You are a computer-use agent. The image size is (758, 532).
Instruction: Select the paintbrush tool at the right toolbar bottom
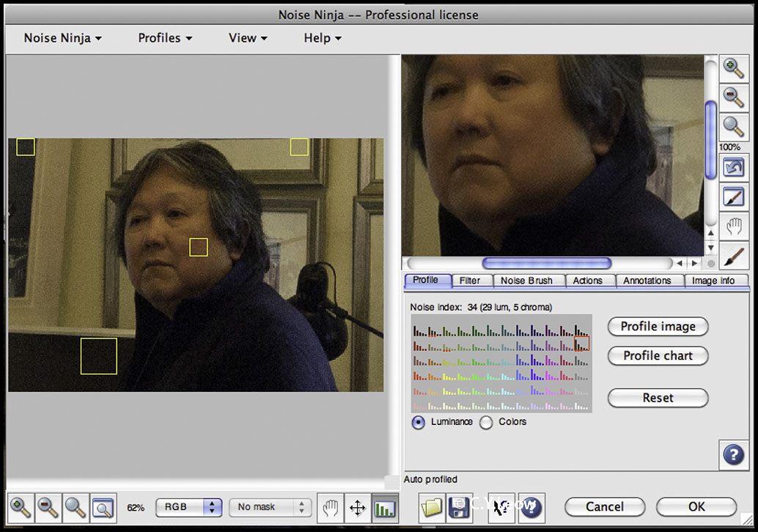click(x=734, y=256)
